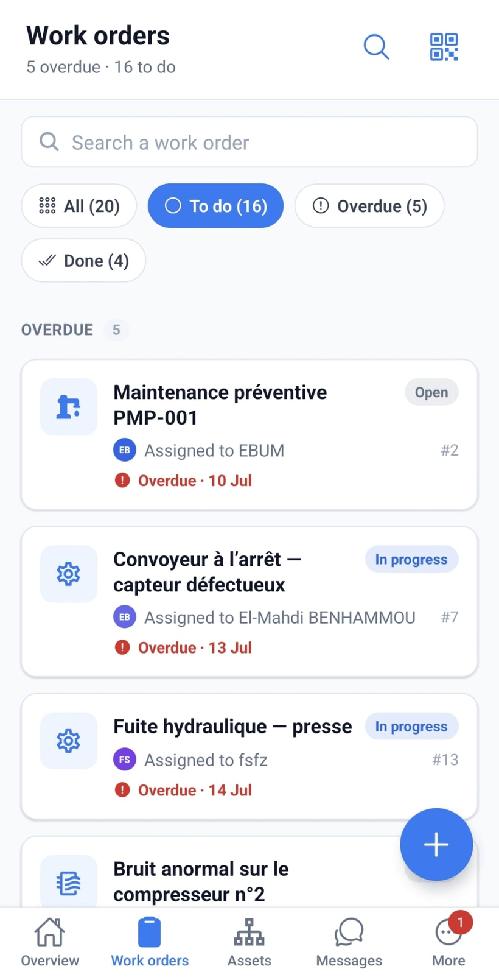Select the Overdue (5) filter chip

369,206
